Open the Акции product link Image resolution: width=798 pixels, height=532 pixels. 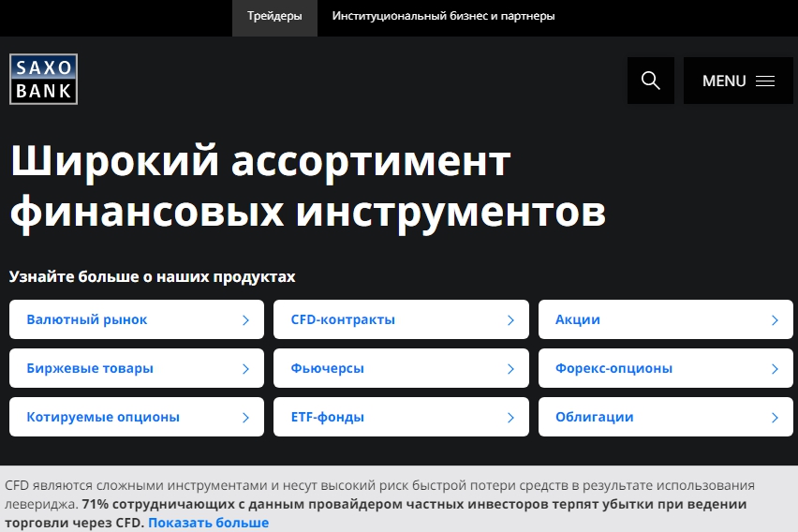click(x=666, y=319)
